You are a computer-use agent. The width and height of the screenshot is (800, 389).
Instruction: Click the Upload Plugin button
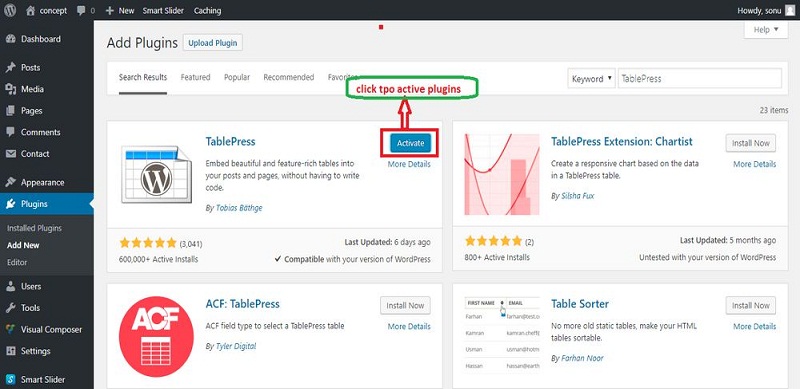(x=213, y=43)
